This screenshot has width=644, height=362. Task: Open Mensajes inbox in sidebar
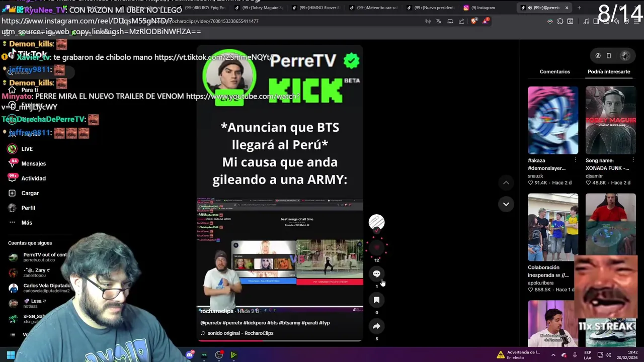(x=27, y=163)
